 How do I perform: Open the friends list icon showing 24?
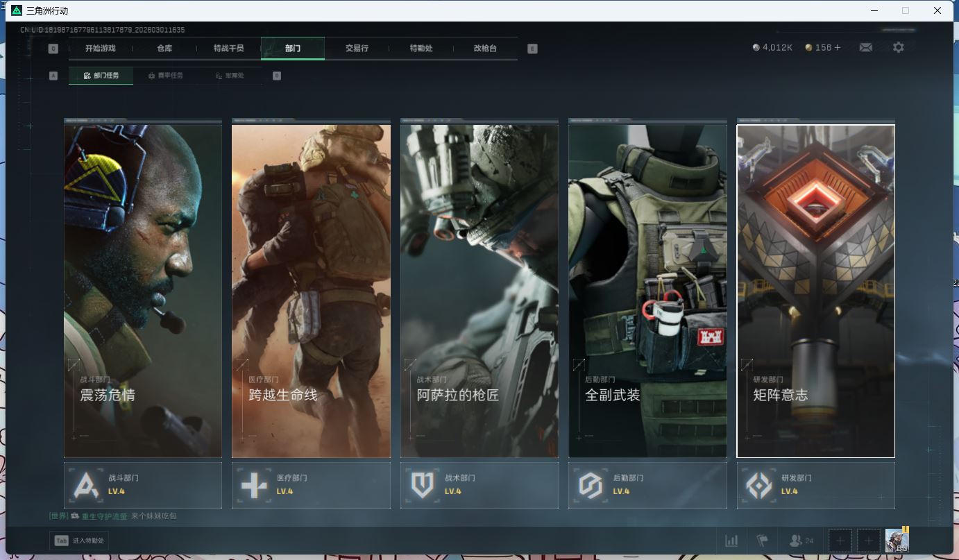[x=801, y=541]
